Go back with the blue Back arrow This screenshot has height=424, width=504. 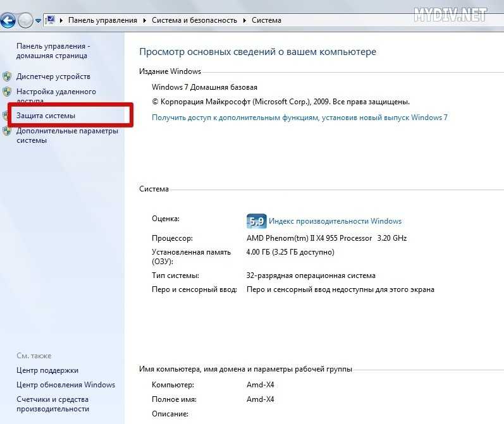[8, 20]
